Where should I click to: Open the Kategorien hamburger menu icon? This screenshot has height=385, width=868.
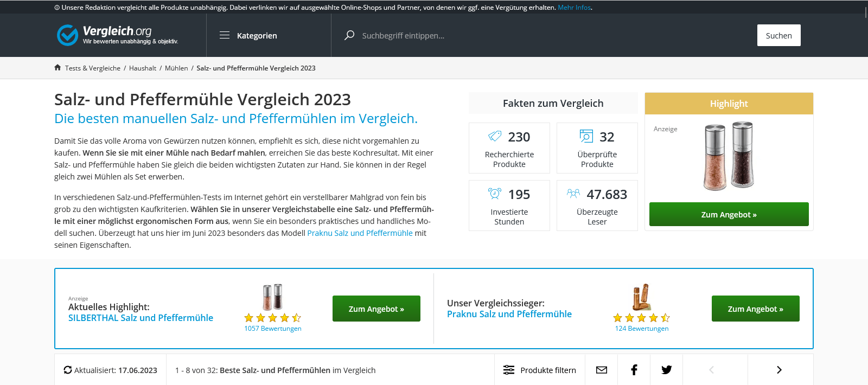click(225, 35)
